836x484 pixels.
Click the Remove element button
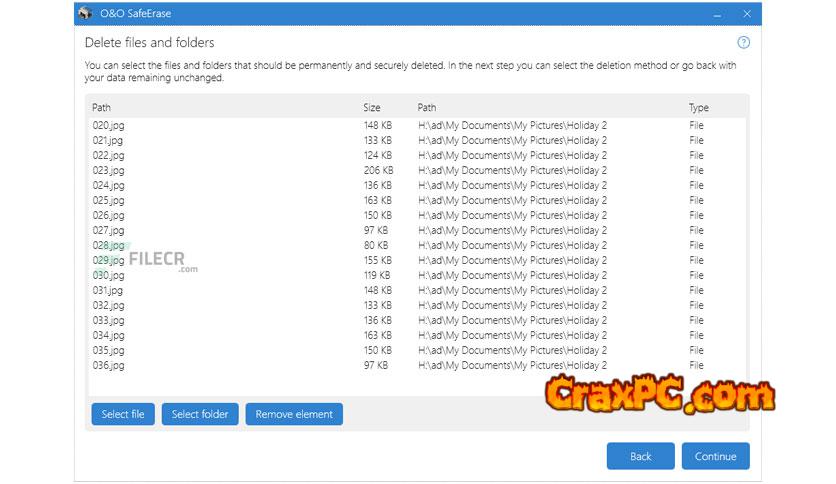tap(294, 414)
